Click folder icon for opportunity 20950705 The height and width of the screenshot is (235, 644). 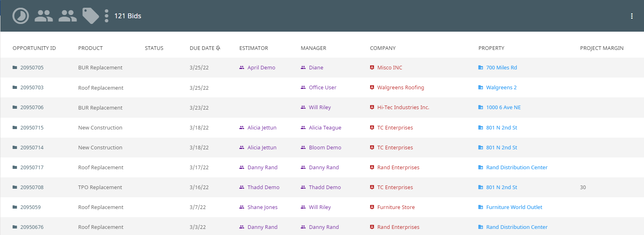tap(15, 67)
